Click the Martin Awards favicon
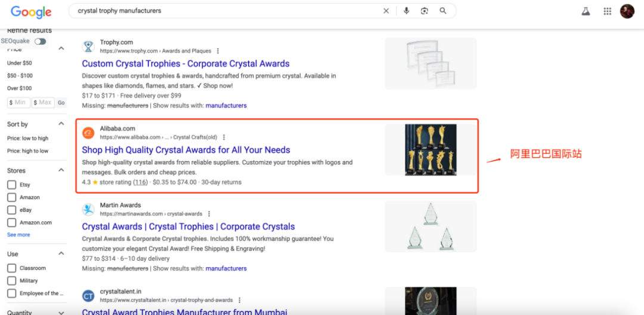The width and height of the screenshot is (644, 315). (88, 209)
